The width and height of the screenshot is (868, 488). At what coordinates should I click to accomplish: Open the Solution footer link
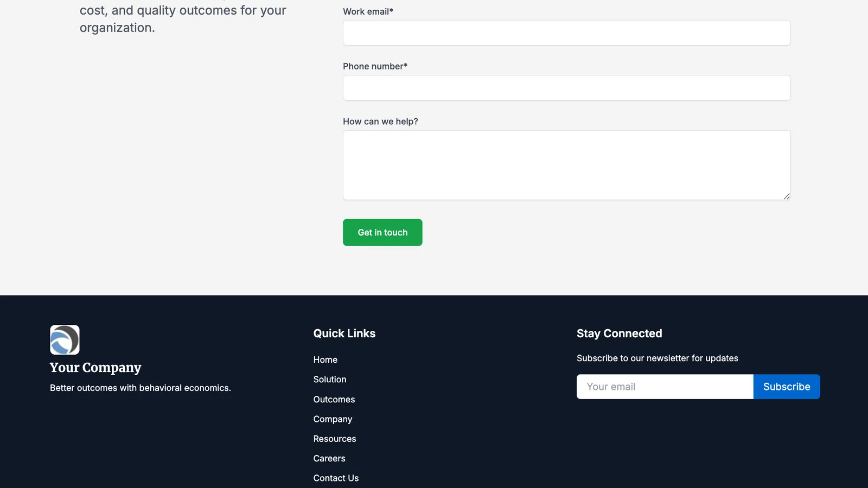pyautogui.click(x=330, y=380)
